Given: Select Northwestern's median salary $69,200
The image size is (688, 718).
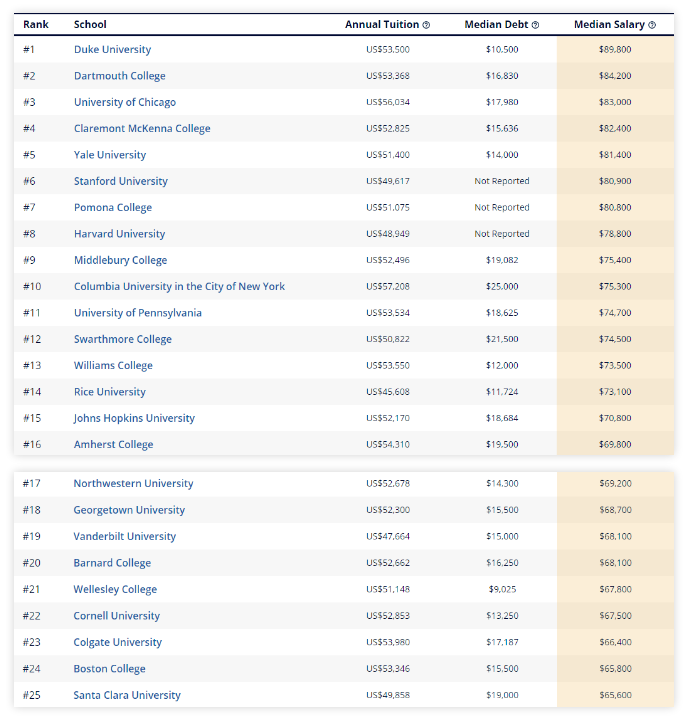Looking at the screenshot, I should (615, 484).
